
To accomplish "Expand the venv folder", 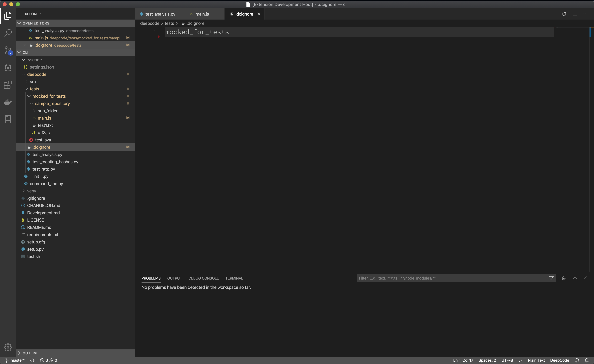I will pyautogui.click(x=31, y=191).
